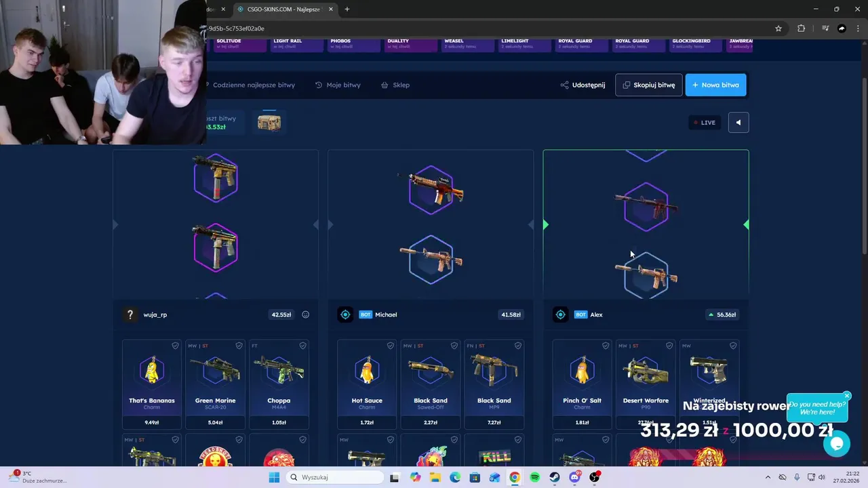Start a new battle with Nowa bitwa
This screenshot has width=868, height=488.
715,85
